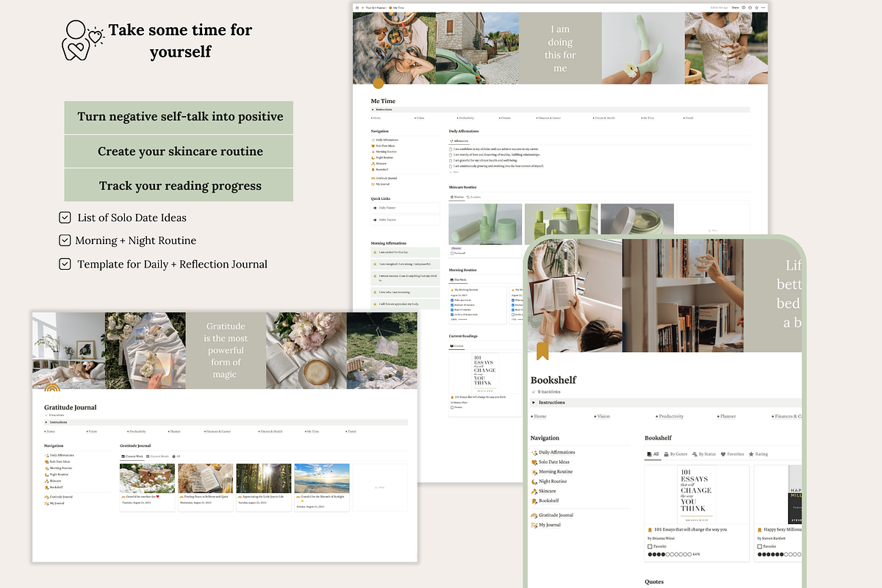This screenshot has width=882, height=588.
Task: Expand Instructions toggle on Gratitude Journal page
Action: click(x=46, y=423)
